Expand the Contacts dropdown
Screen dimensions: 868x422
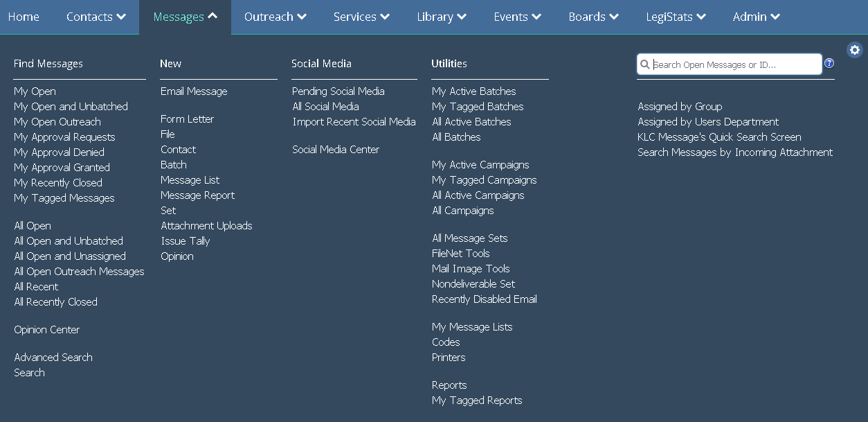96,17
